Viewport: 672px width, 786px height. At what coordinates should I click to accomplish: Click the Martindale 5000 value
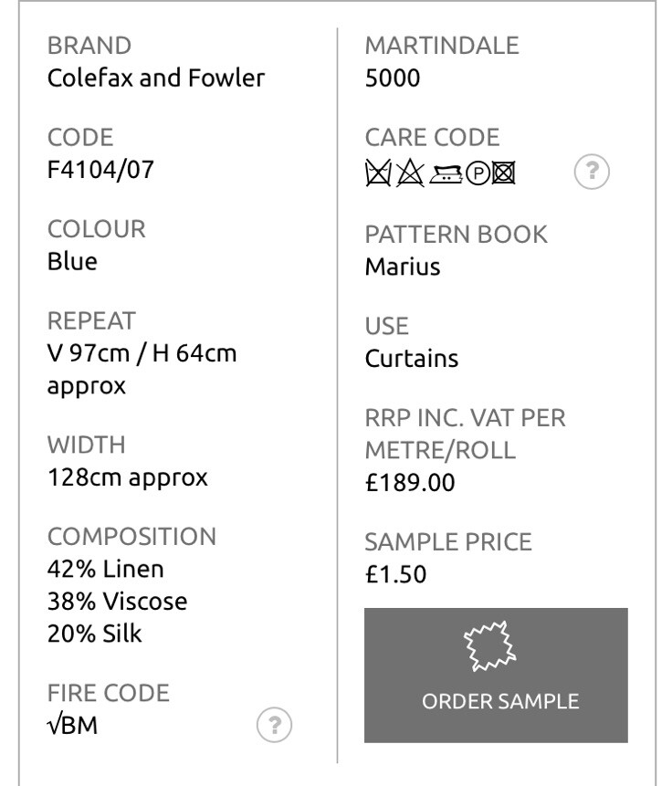coord(393,79)
